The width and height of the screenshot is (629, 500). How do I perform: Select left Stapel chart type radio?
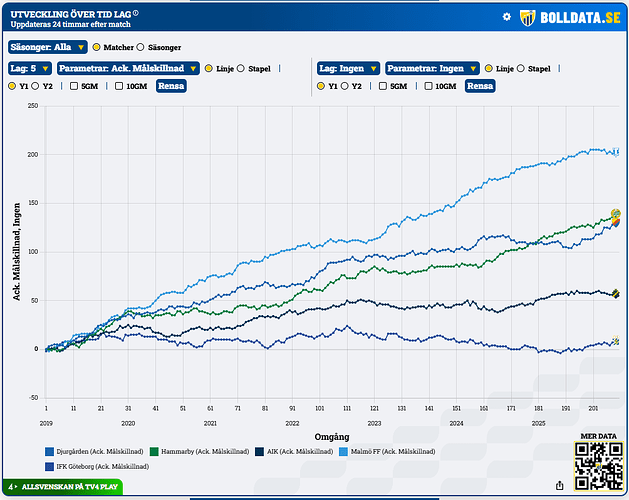pyautogui.click(x=241, y=69)
